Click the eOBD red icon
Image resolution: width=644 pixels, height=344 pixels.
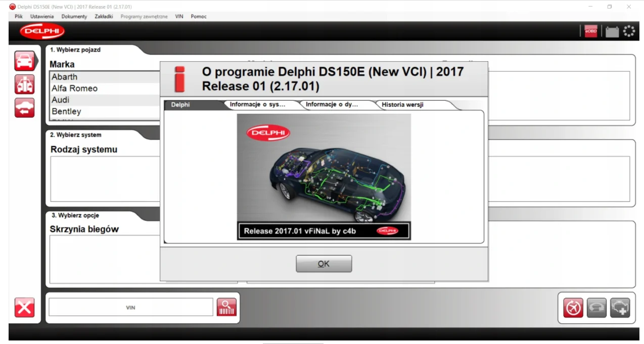pyautogui.click(x=590, y=31)
